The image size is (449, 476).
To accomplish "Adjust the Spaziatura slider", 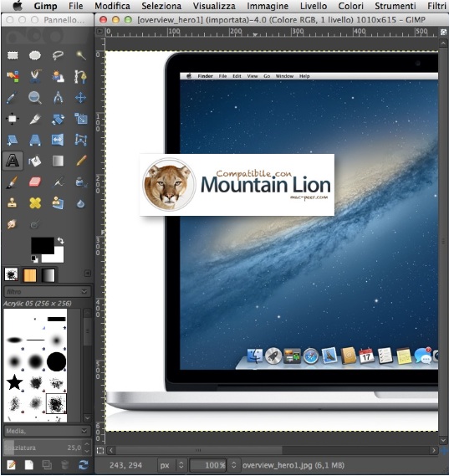I will pyautogui.click(x=47, y=448).
